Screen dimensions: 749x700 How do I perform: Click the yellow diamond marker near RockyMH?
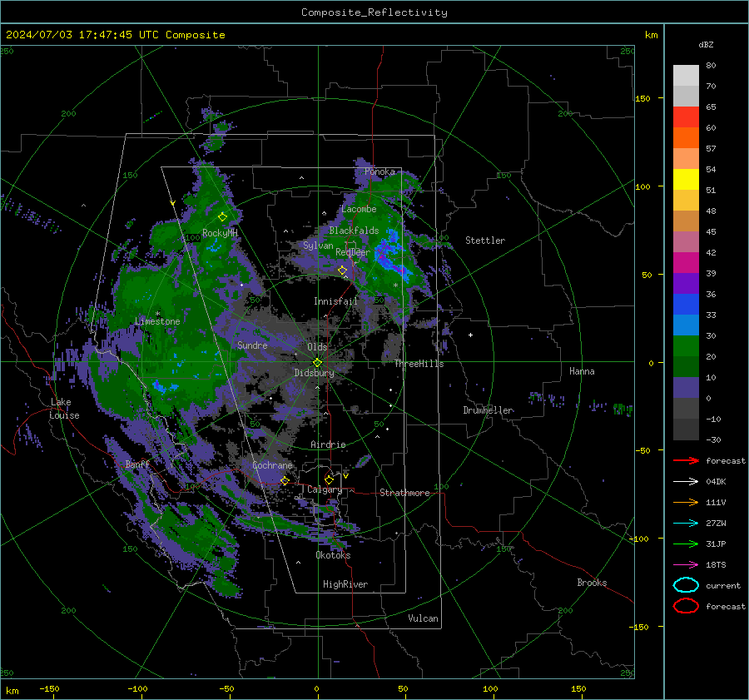click(x=222, y=217)
